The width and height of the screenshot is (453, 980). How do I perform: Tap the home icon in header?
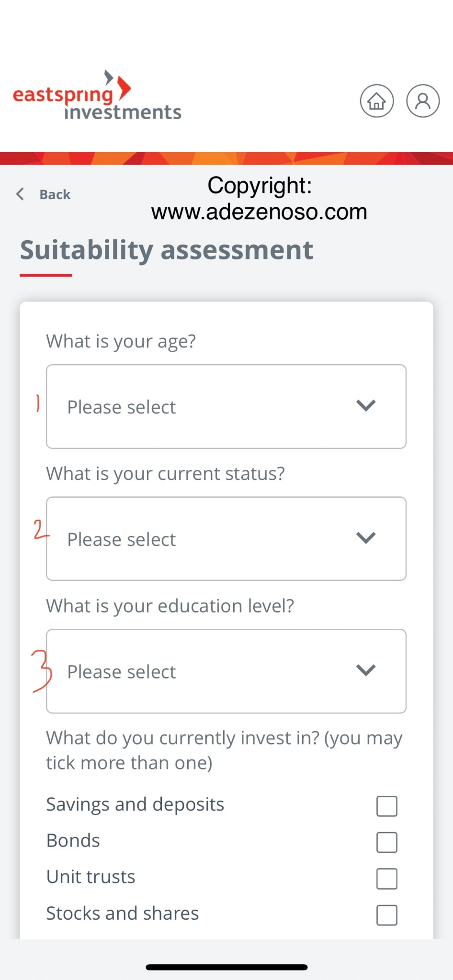(x=377, y=101)
